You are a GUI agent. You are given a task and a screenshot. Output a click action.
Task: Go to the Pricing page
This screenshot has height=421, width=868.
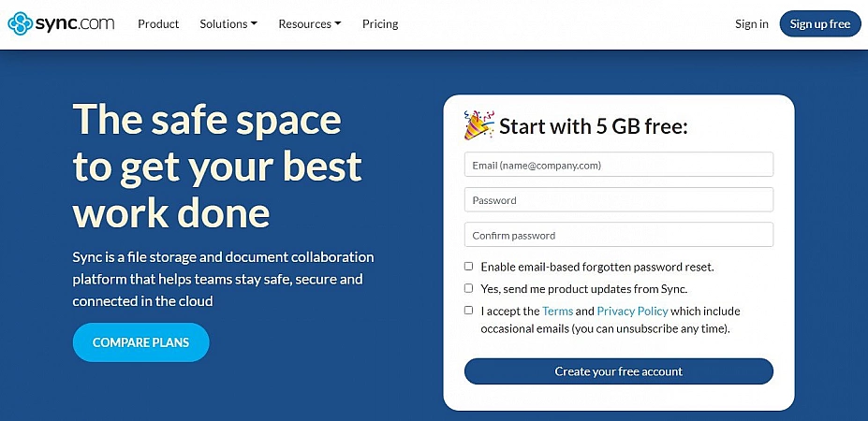(380, 23)
